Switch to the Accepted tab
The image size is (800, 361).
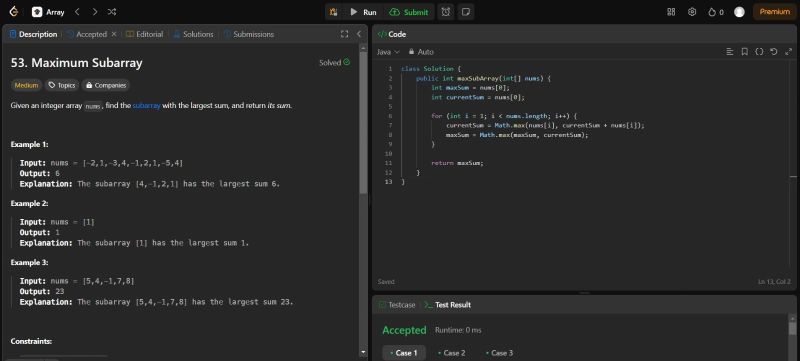click(x=87, y=34)
